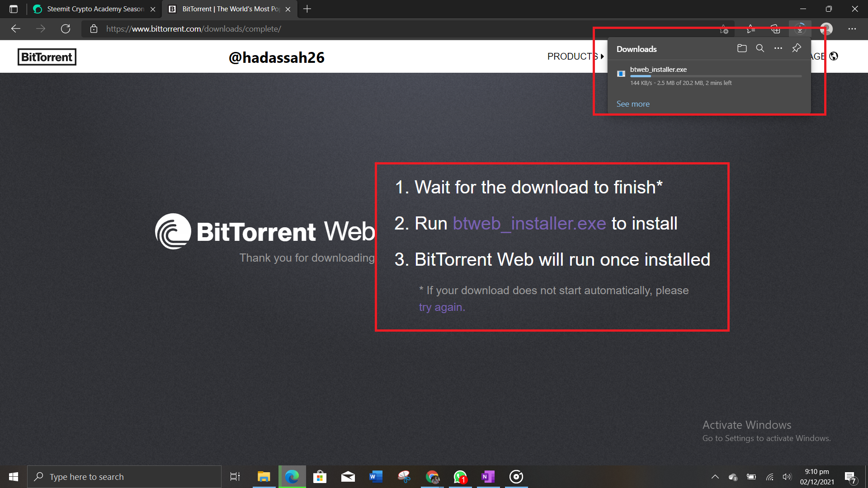
Task: View site information lock icon
Action: pyautogui.click(x=94, y=29)
